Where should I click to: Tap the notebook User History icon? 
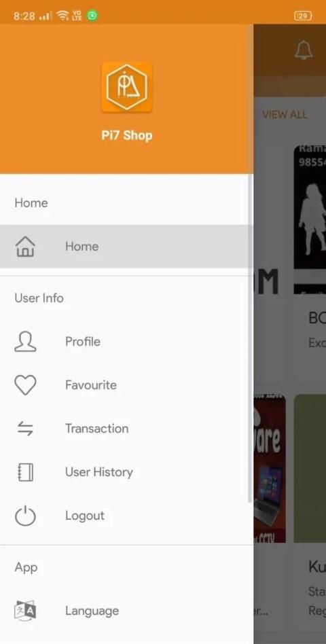[25, 472]
